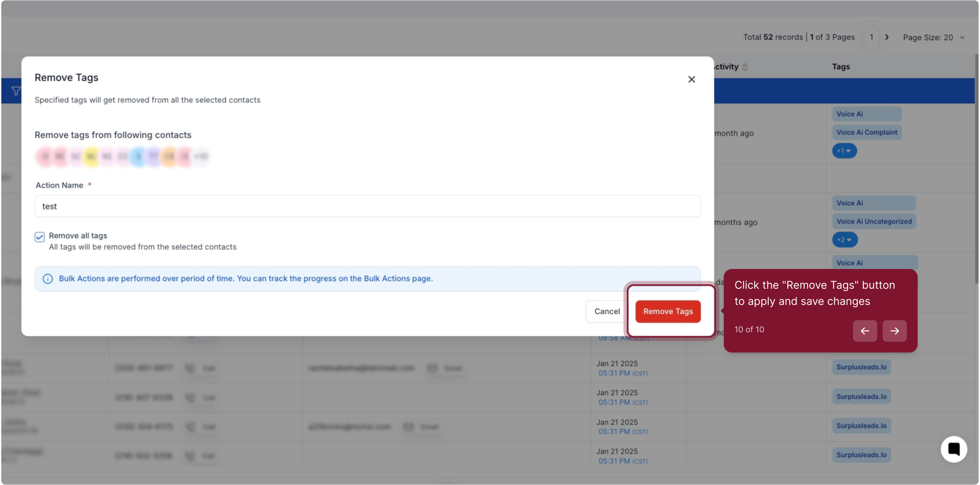Cancel the Remove Tags dialog

[x=607, y=311]
